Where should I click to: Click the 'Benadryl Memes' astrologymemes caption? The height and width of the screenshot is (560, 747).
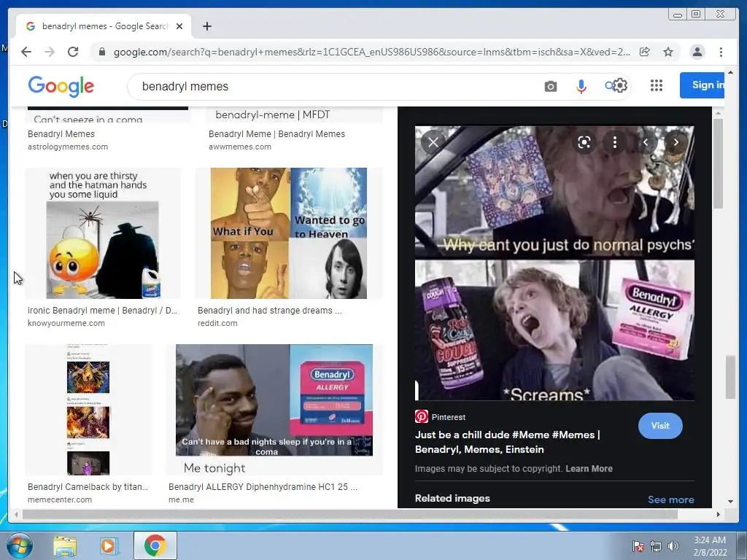coord(61,134)
